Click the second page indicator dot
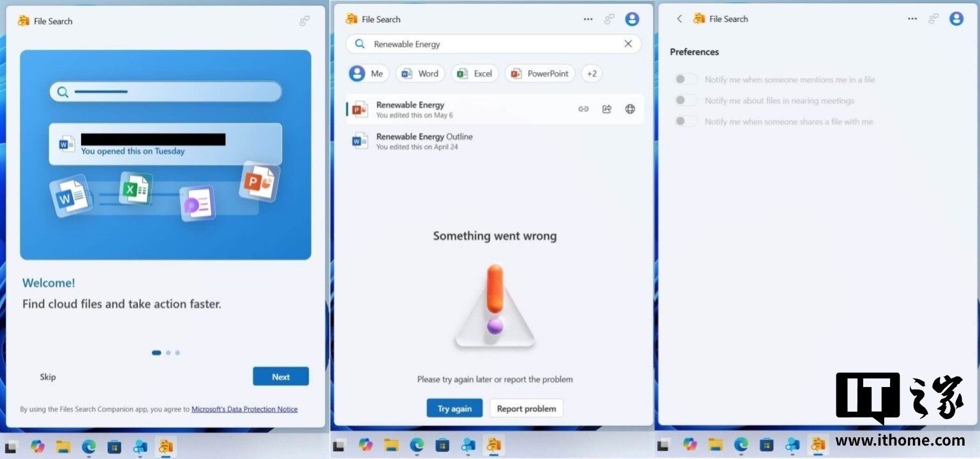 168,353
